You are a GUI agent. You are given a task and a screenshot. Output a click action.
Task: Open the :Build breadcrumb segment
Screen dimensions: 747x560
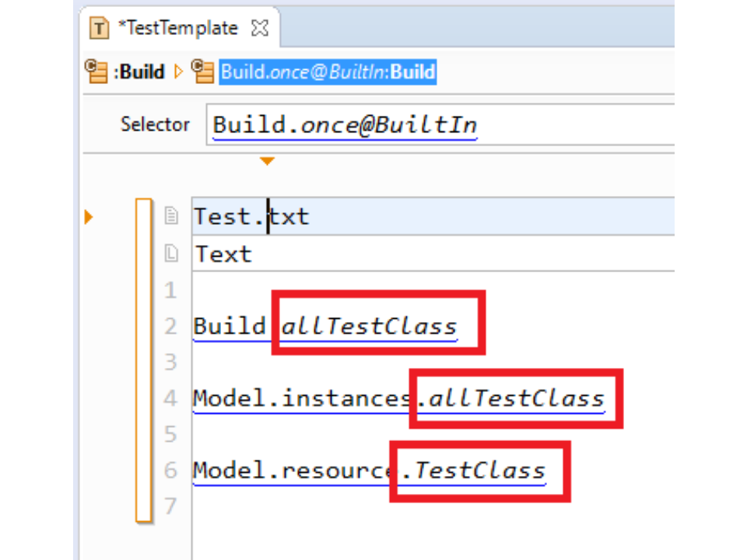[x=140, y=72]
